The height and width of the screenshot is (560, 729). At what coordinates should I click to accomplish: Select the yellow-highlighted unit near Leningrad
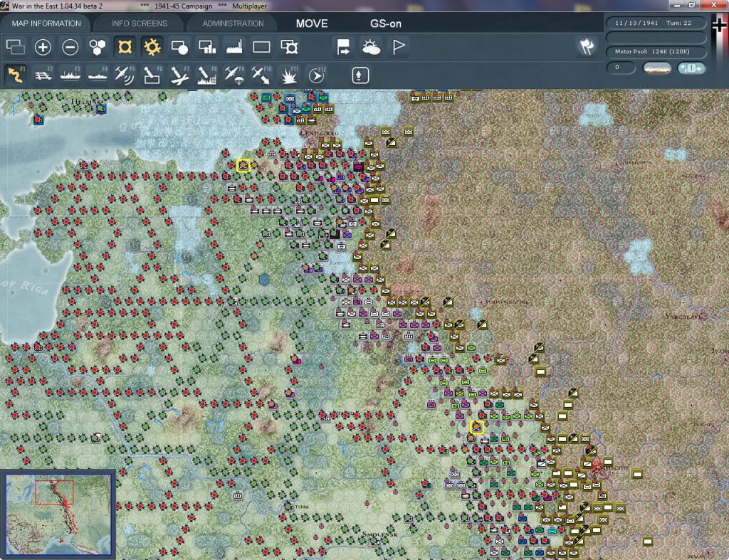coord(243,166)
